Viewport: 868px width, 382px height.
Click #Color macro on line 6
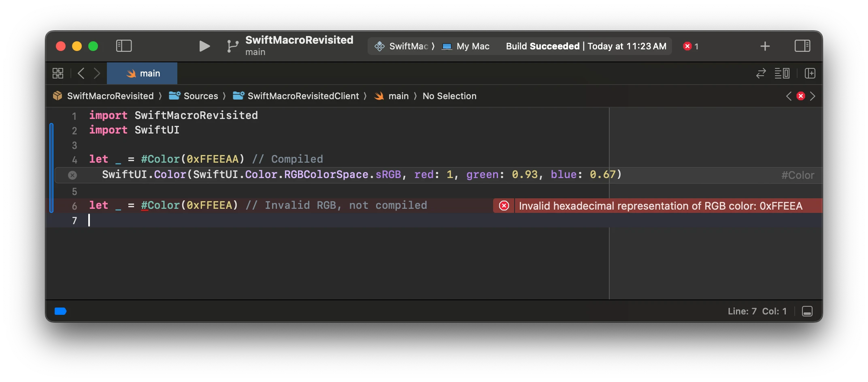pyautogui.click(x=160, y=205)
